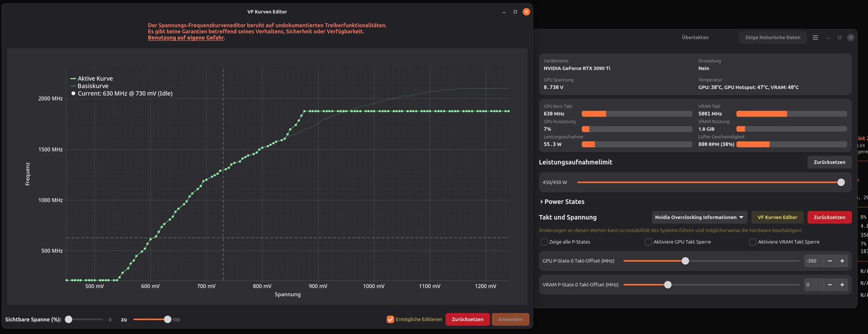Screen dimensions: 868x334
Task: Click the GPU Spannung value 0.730 V
Action: [x=553, y=87]
